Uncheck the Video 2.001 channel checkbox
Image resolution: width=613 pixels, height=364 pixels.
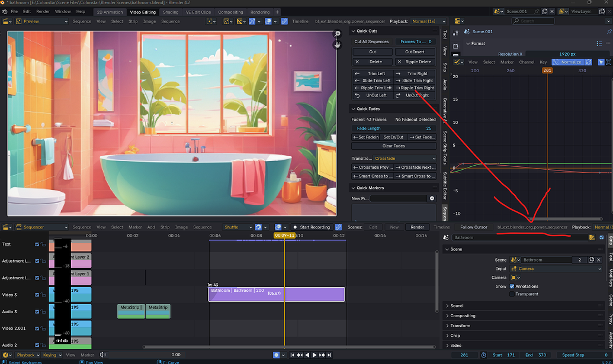(37, 328)
